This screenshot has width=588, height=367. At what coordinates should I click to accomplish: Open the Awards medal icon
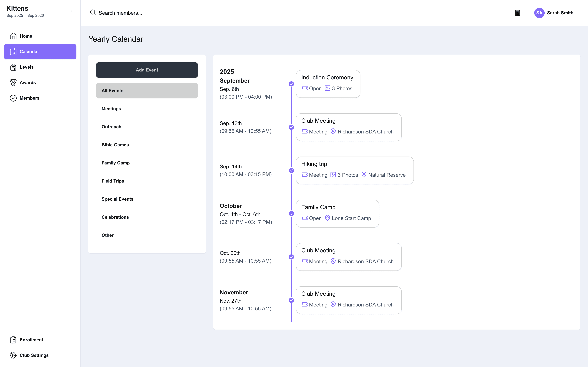[x=13, y=82]
